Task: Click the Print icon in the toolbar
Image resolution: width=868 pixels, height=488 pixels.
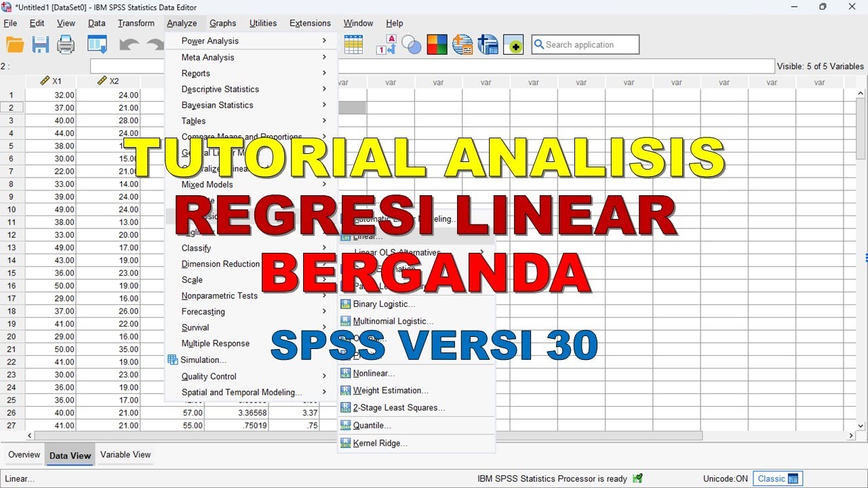Action: tap(66, 45)
